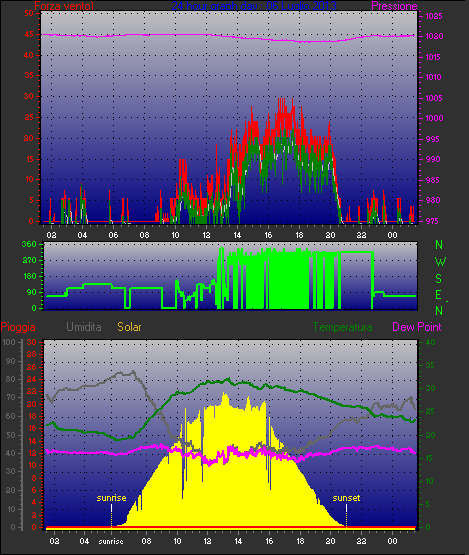This screenshot has width=469, height=555.
Task: Click the Pioggia legend label
Action: click(x=18, y=327)
